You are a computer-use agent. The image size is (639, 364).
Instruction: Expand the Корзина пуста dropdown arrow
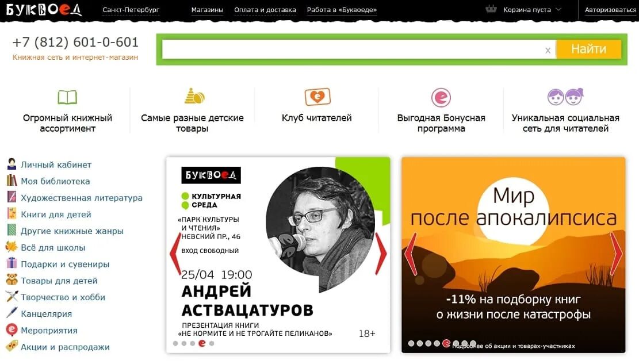pos(558,9)
